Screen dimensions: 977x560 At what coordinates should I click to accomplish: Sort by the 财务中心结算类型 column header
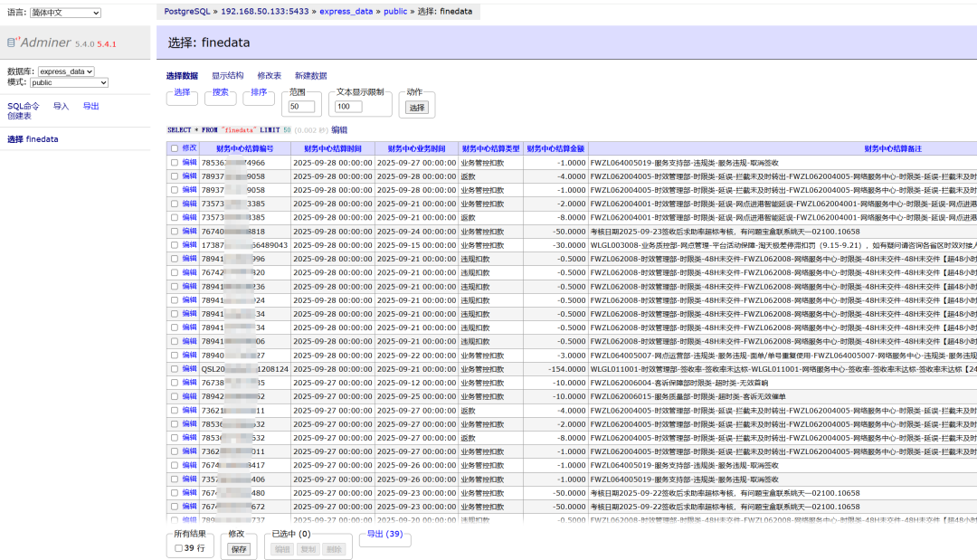tap(491, 149)
